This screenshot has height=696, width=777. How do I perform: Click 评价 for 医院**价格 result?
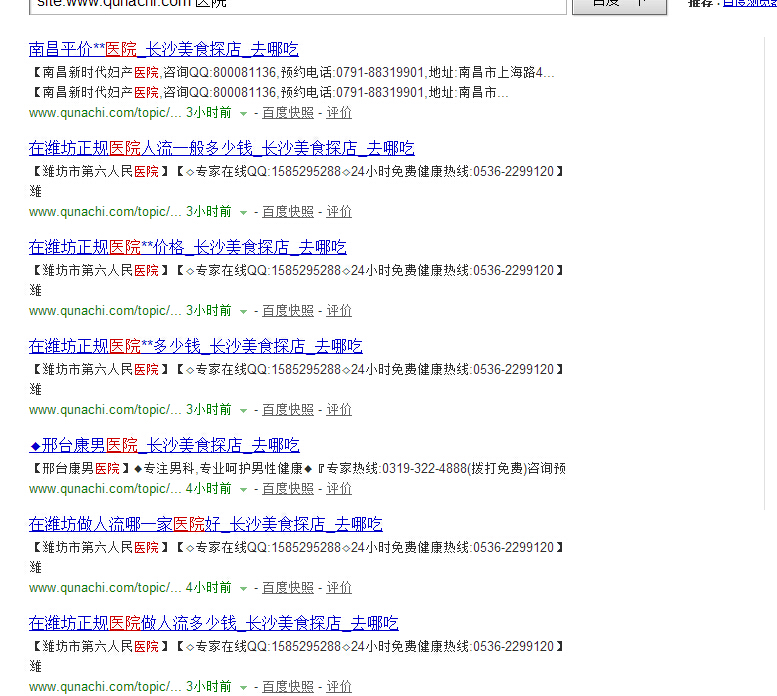click(339, 311)
